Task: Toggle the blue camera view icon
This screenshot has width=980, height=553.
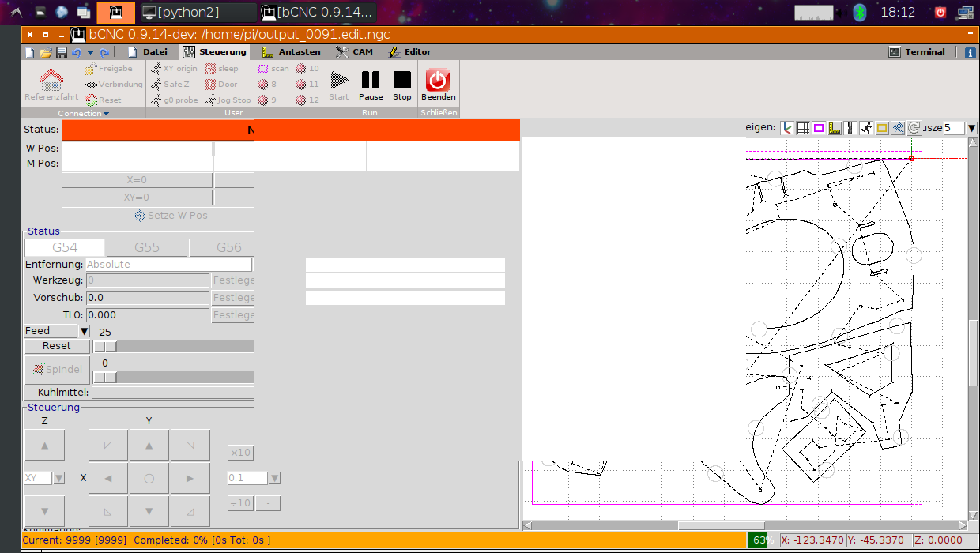Action: (x=898, y=128)
